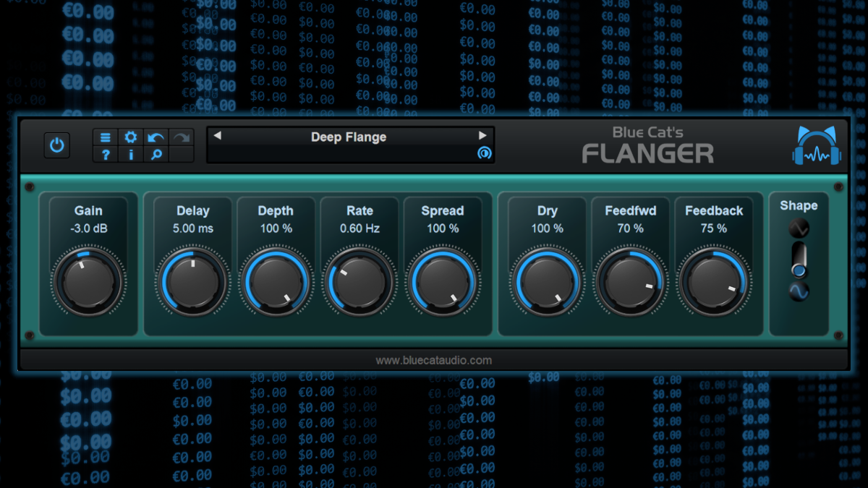Screen dimensions: 868x488
Task: Click the Gain label
Action: [88, 211]
